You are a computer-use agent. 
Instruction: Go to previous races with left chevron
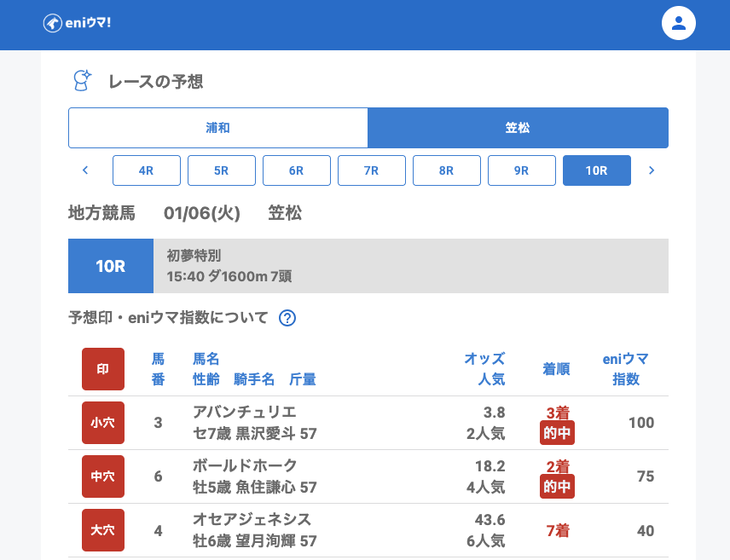point(85,170)
